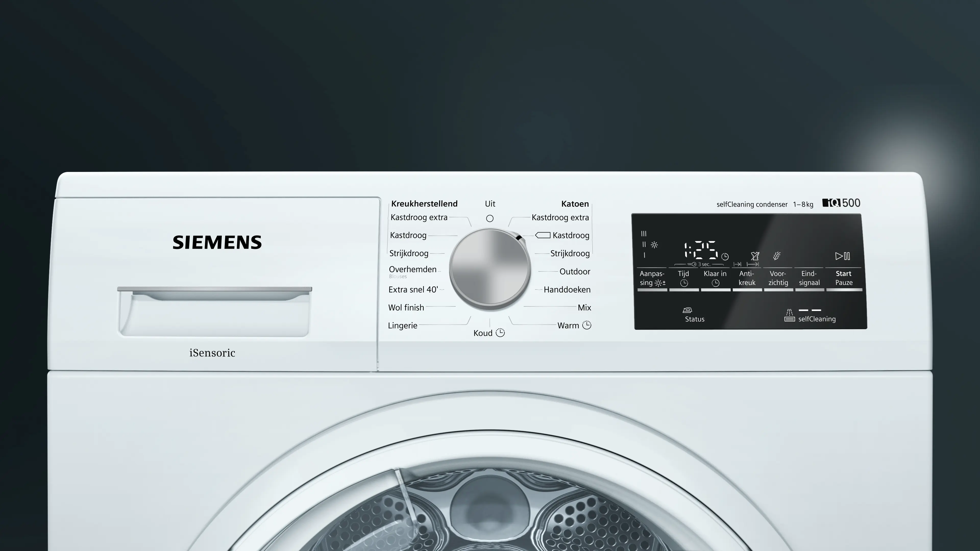Viewport: 980px width, 551px height.
Task: Tap the clock icon beside time display
Action: click(725, 257)
